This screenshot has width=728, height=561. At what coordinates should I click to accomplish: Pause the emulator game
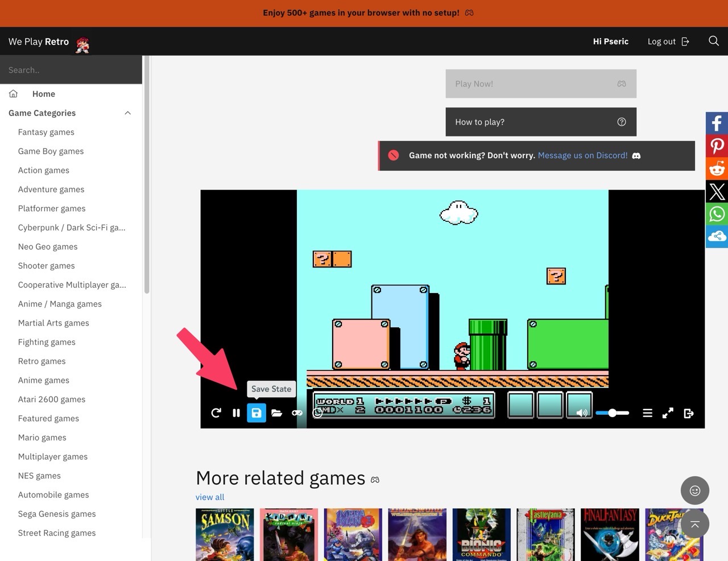pos(236,413)
